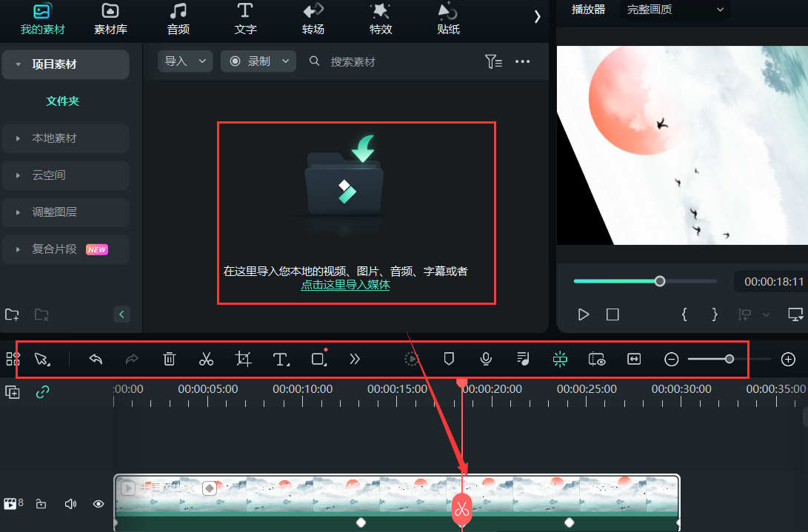
Task: Switch to the 素材库 tab
Action: tap(110, 18)
